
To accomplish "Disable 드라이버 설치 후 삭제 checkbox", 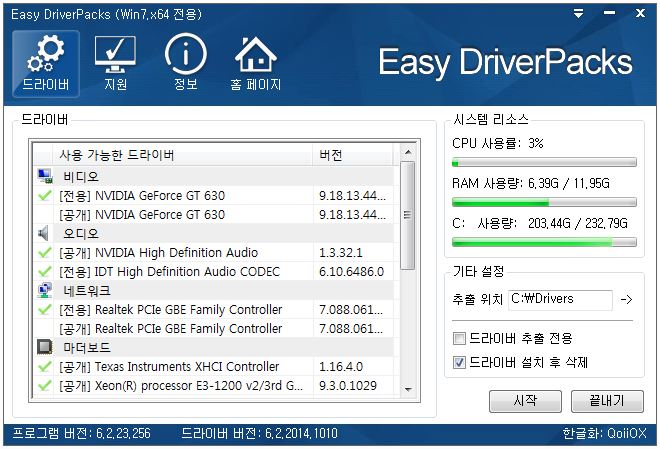I will [459, 362].
